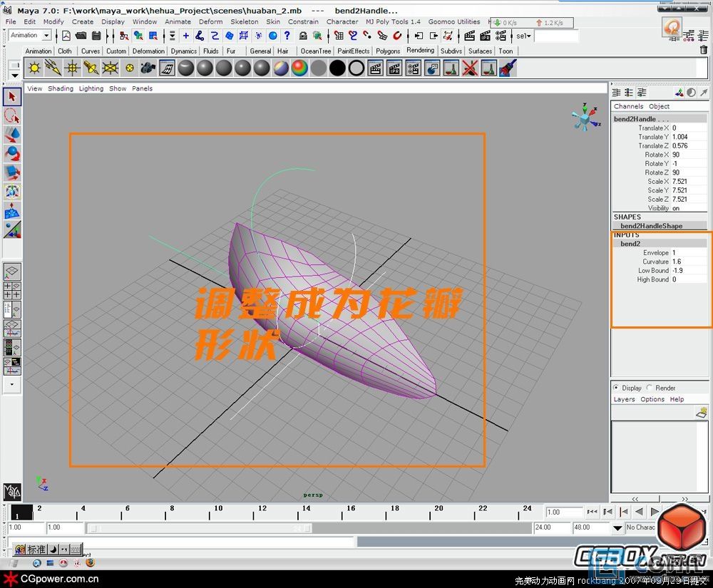
Task: Open the sel dropdown beside the input field
Action: coord(523,36)
